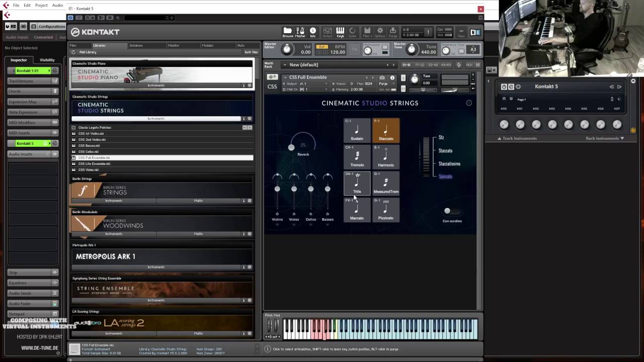
Task: Switch to the Database tab
Action: (136, 45)
